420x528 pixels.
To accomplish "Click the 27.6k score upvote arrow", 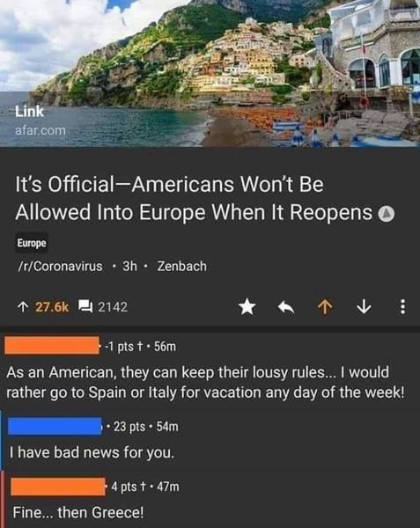I will click(x=22, y=307).
